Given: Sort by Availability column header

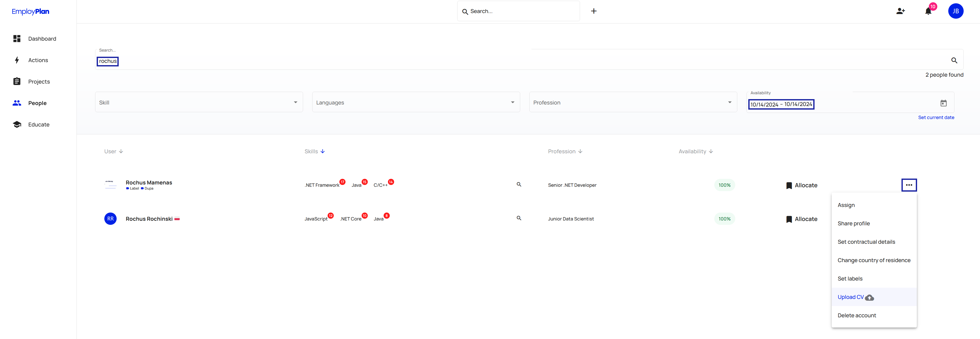Looking at the screenshot, I should 696,151.
